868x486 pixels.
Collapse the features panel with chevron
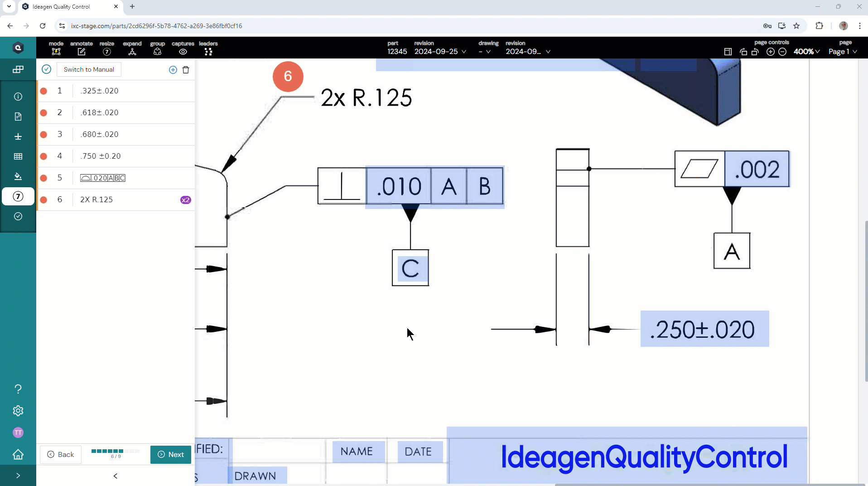pyautogui.click(x=116, y=476)
